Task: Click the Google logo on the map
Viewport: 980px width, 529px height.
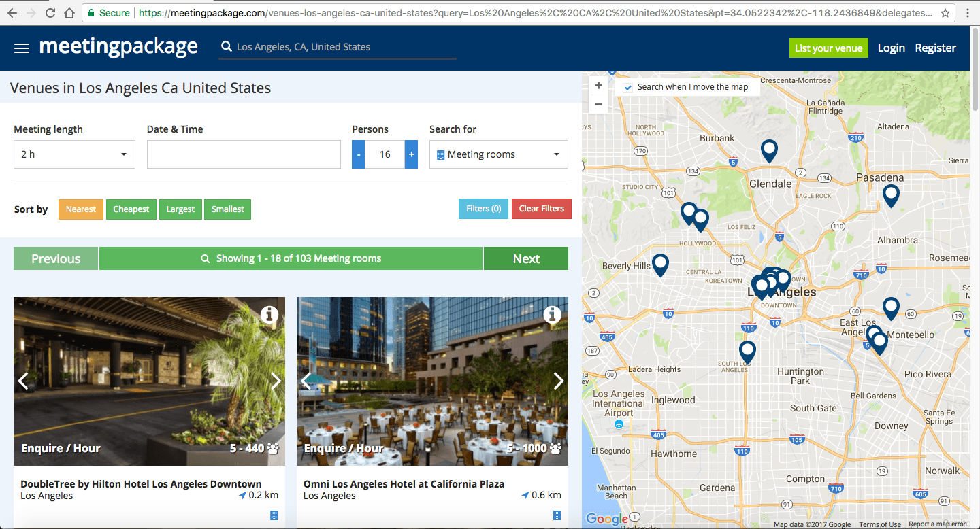Action: [x=606, y=519]
